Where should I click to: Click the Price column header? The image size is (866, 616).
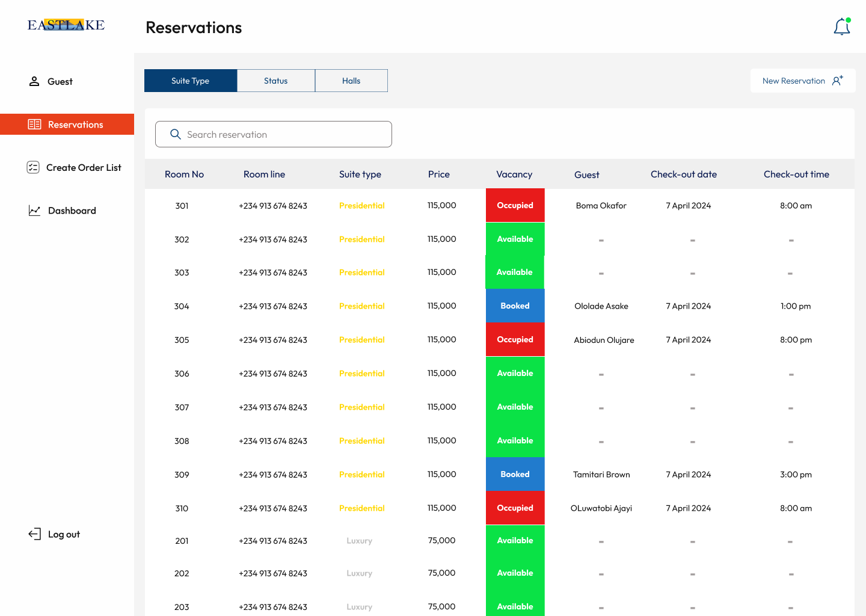(x=439, y=174)
